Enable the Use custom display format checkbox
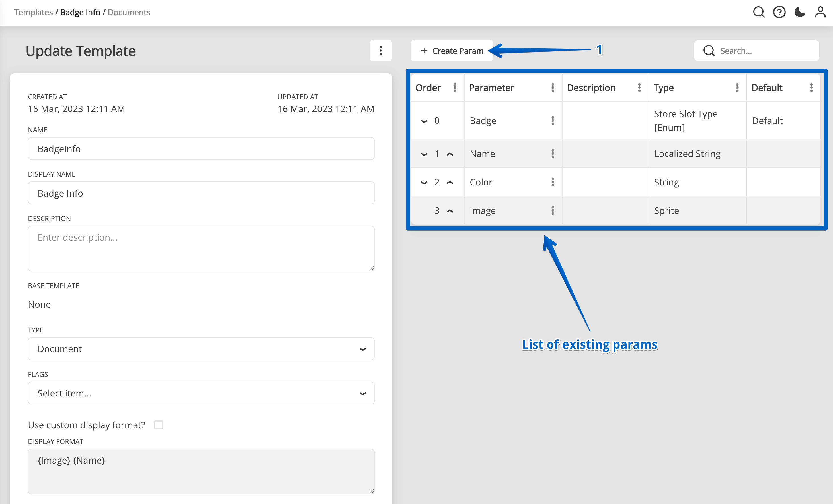 (159, 425)
